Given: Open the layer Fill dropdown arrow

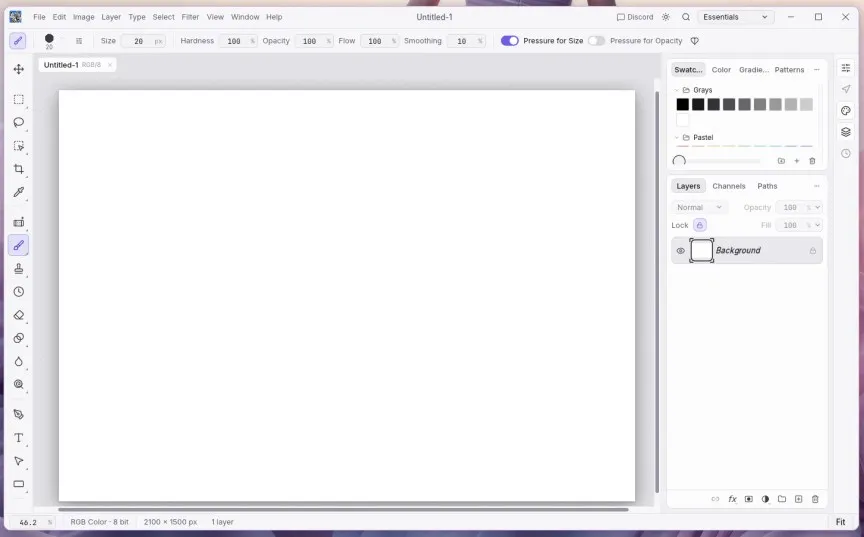Looking at the screenshot, I should click(x=818, y=225).
